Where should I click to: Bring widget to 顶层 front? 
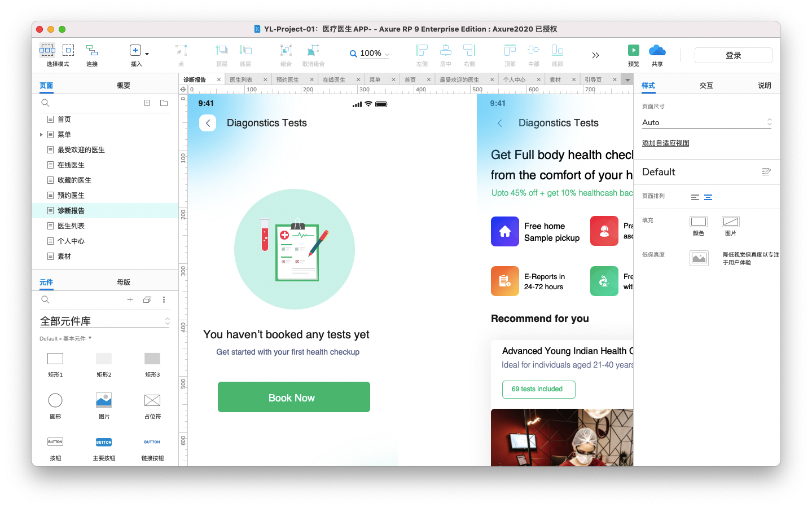pyautogui.click(x=222, y=50)
